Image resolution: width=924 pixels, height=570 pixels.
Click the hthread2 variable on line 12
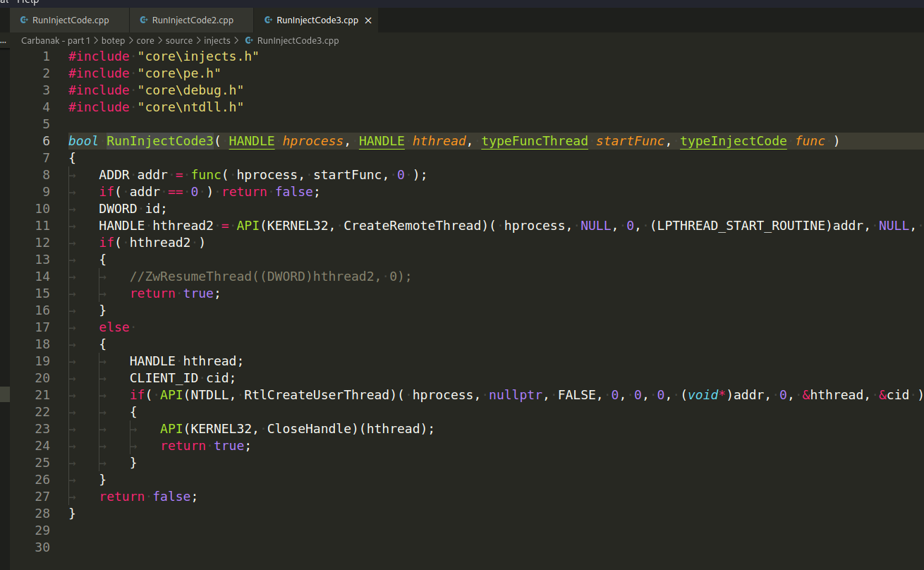point(160,243)
